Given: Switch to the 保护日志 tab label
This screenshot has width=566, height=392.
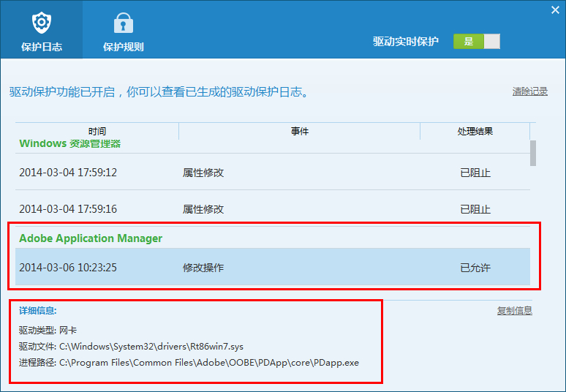Looking at the screenshot, I should click(42, 47).
